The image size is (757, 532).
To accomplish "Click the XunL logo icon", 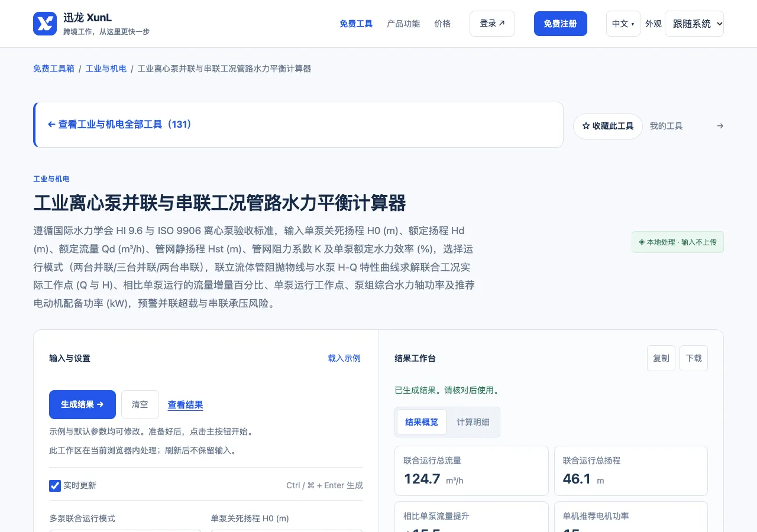I will (x=45, y=24).
